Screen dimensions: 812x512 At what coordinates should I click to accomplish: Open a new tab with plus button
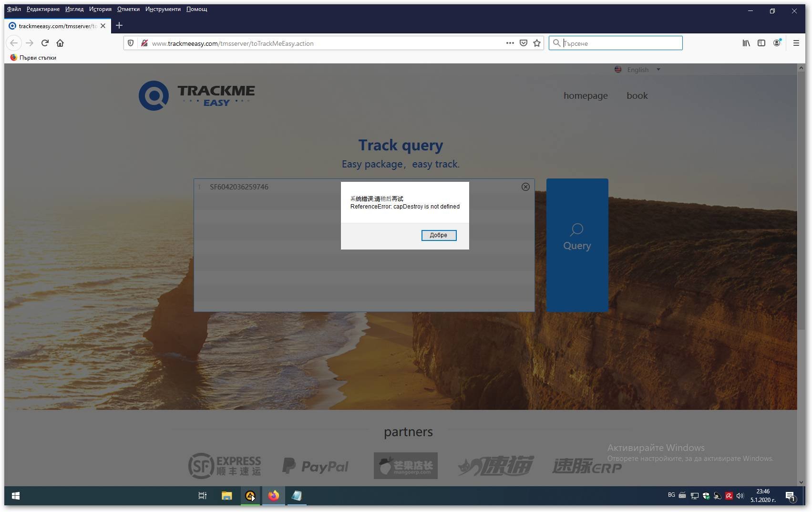tap(119, 25)
